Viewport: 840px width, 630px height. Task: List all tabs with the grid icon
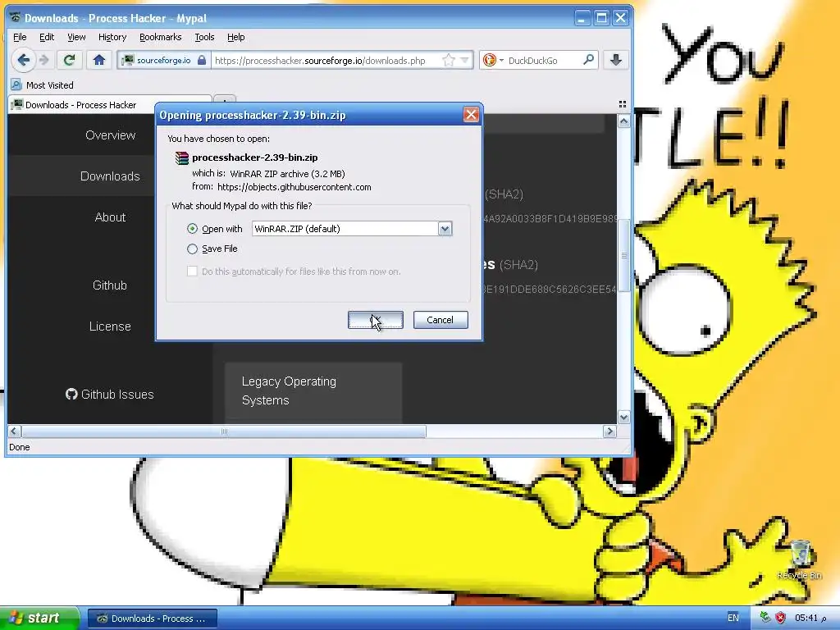click(623, 104)
